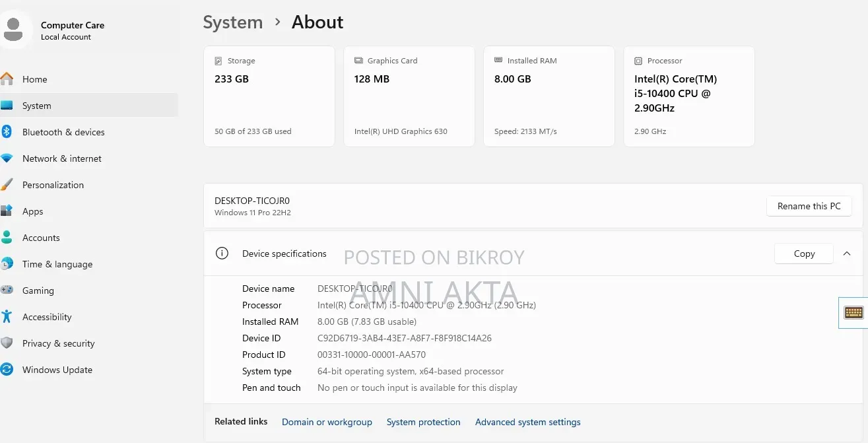The image size is (868, 443).
Task: Click the Windows Update sync icon
Action: [x=7, y=370]
